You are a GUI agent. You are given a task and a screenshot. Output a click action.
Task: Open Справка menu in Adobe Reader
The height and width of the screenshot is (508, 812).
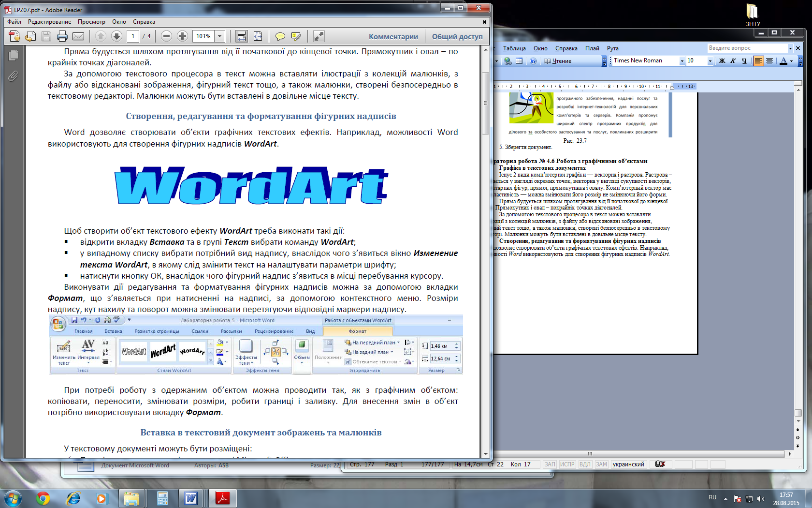[144, 22]
